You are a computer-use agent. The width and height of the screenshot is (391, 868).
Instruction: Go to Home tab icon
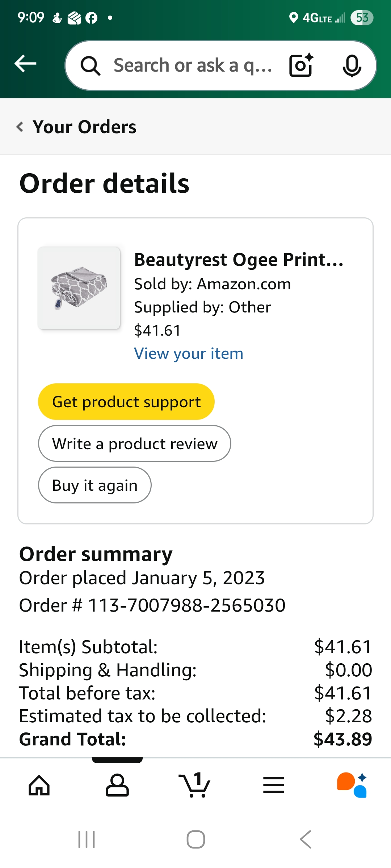[39, 786]
